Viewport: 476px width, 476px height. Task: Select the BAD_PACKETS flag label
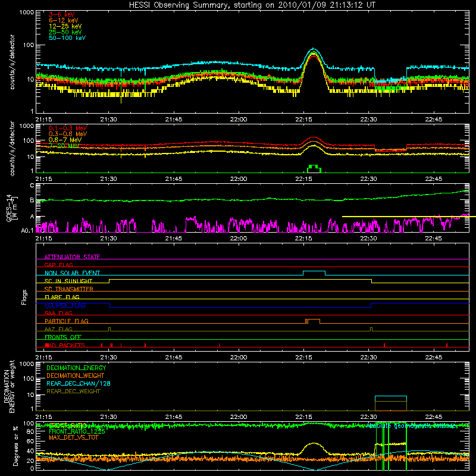[65, 345]
